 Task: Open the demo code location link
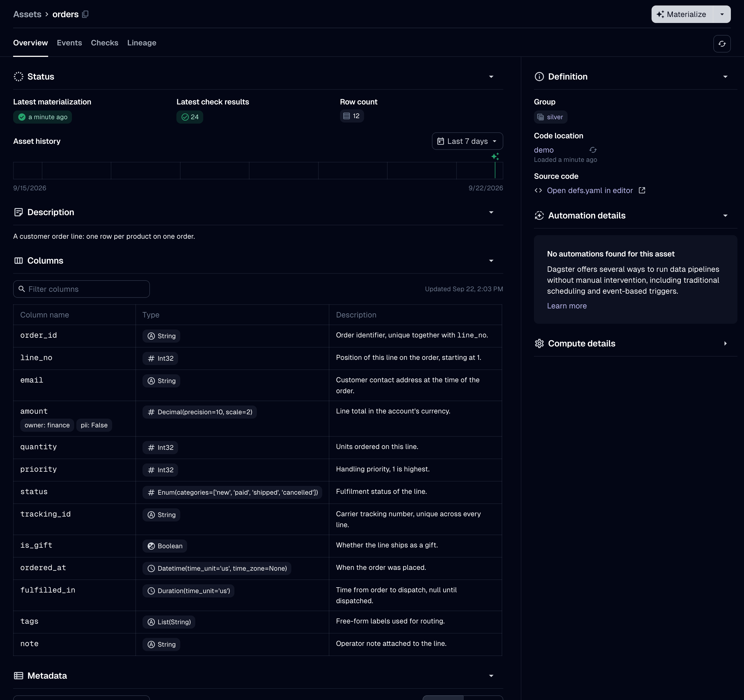pos(544,150)
